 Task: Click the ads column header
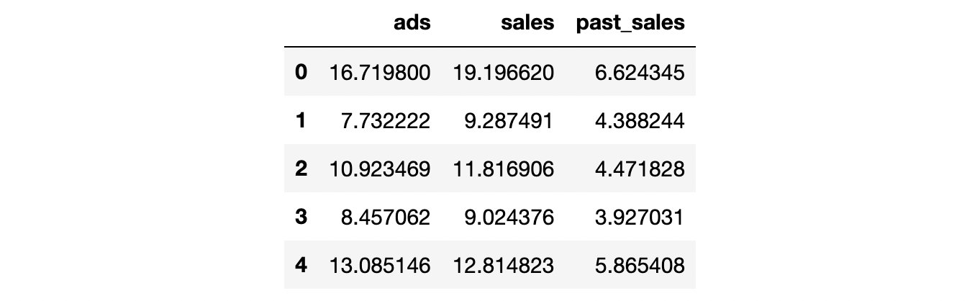point(412,22)
